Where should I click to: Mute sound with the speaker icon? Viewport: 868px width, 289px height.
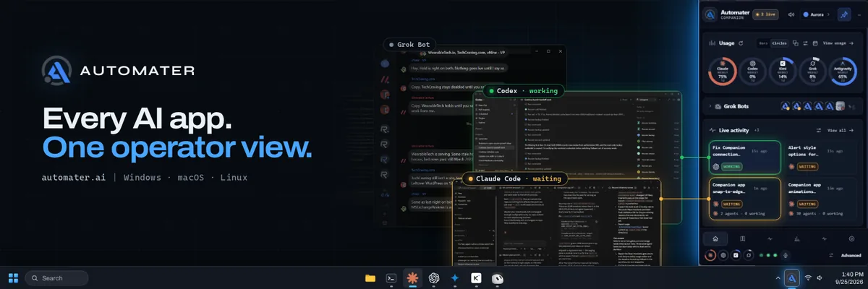[x=791, y=14]
